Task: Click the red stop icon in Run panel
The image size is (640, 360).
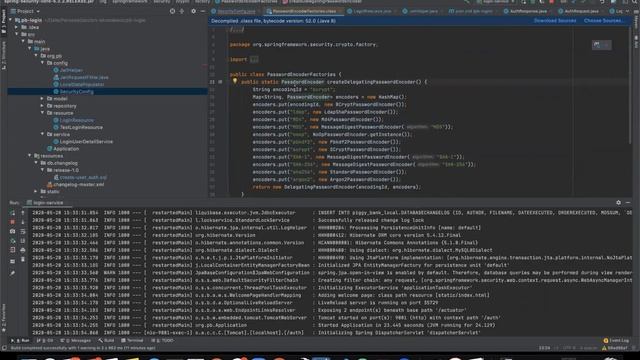Action: [13, 222]
